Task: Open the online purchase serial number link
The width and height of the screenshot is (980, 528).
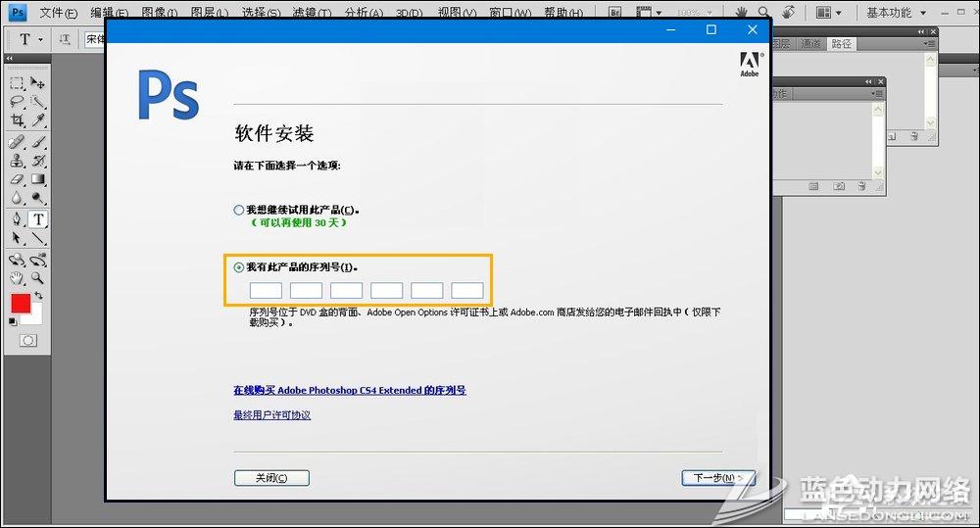Action: (x=349, y=390)
